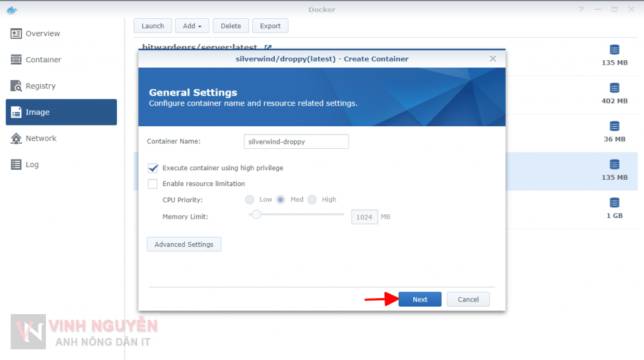The image size is (644, 360).
Task: Expand the Add dropdown button
Action: click(x=192, y=26)
